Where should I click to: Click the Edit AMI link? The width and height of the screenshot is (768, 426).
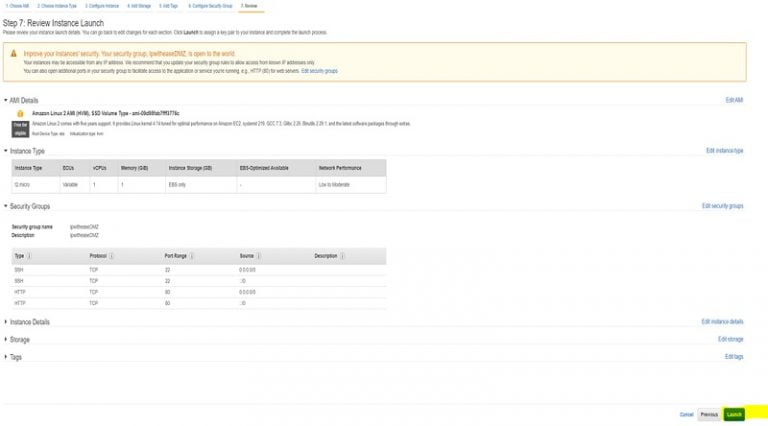click(x=734, y=100)
